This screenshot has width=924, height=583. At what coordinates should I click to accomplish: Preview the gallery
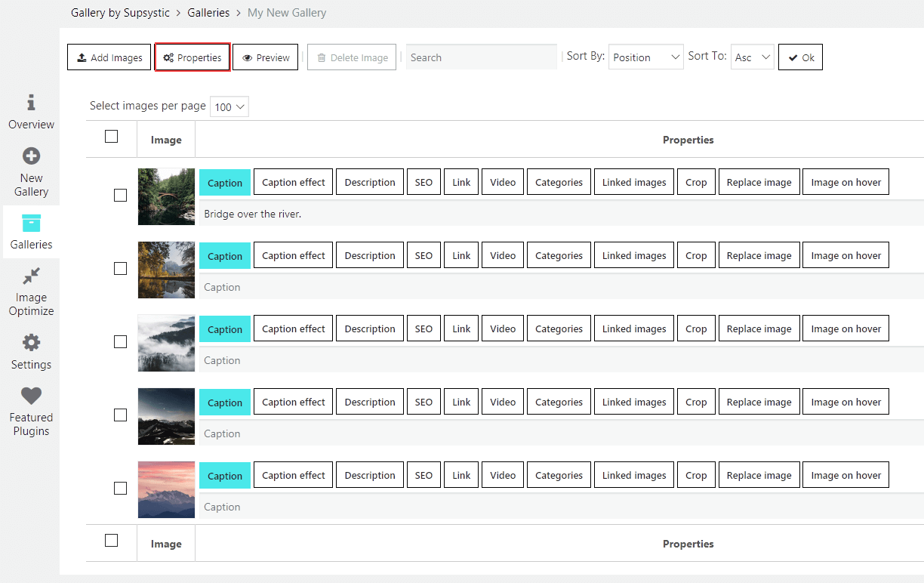265,57
